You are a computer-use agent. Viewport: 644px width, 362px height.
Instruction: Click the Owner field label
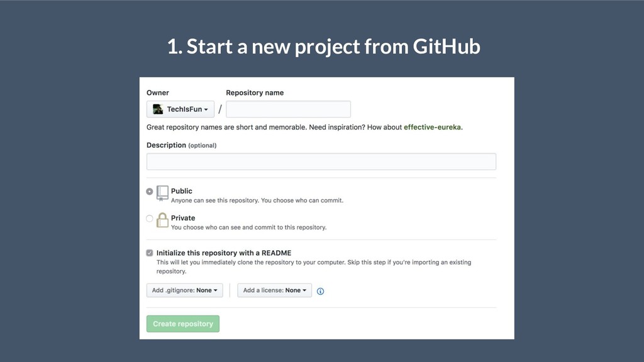click(158, 93)
